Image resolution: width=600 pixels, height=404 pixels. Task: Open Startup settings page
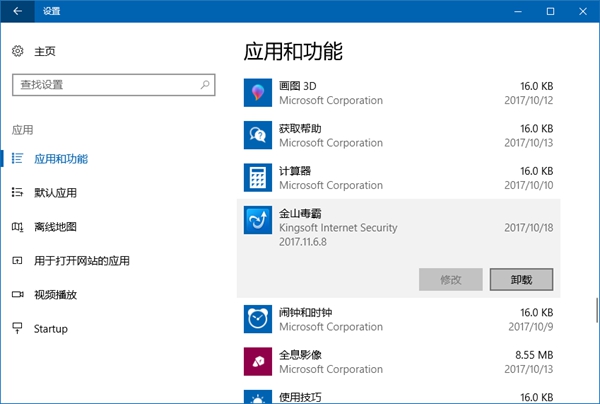point(51,329)
